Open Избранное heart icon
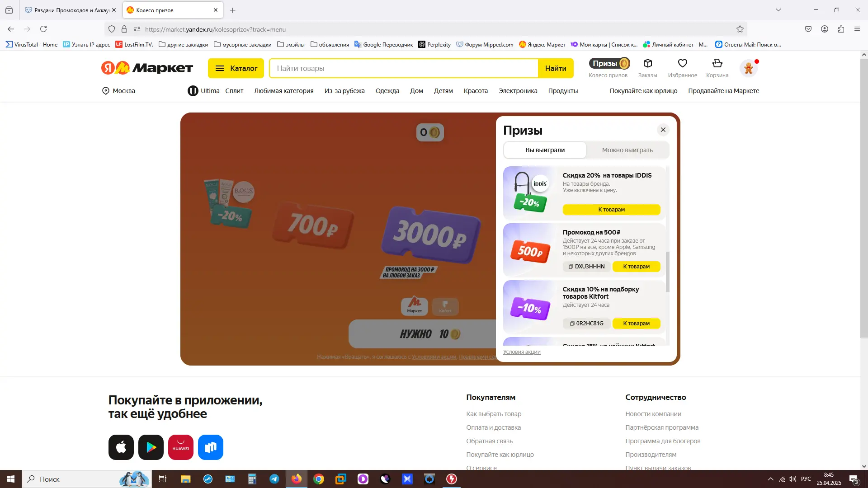 (x=682, y=68)
